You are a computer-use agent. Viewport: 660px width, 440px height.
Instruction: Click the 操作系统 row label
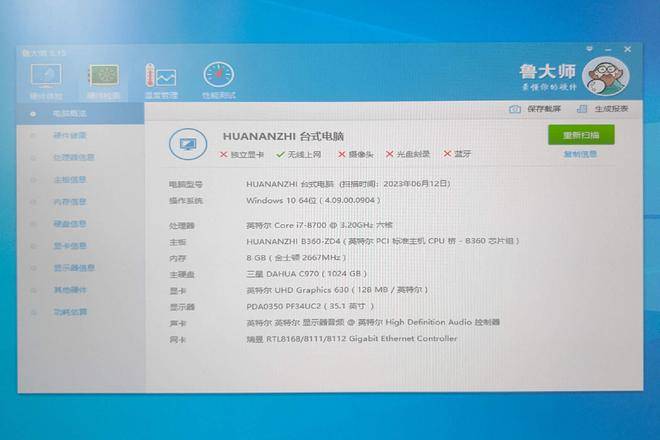click(x=186, y=201)
